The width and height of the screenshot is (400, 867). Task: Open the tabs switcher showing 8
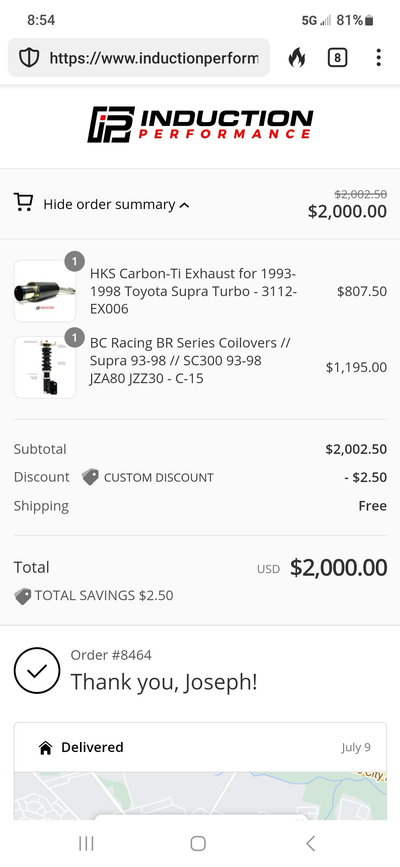coord(337,58)
